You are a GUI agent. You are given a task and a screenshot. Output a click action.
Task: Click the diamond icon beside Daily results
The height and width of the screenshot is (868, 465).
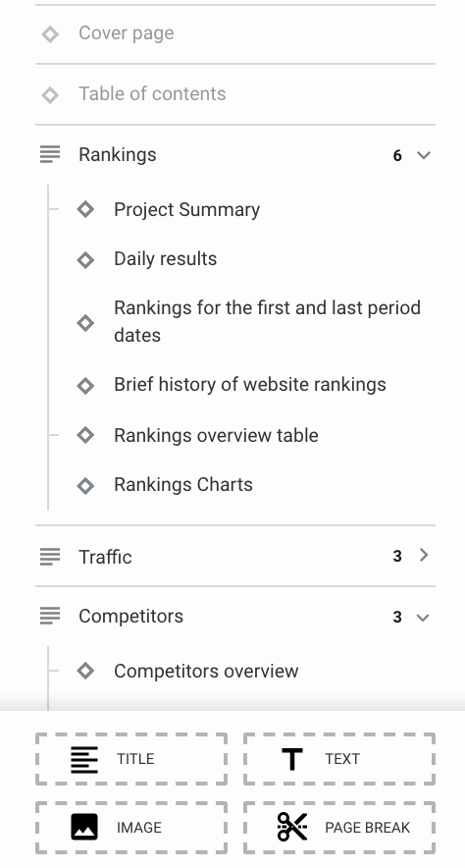85,259
